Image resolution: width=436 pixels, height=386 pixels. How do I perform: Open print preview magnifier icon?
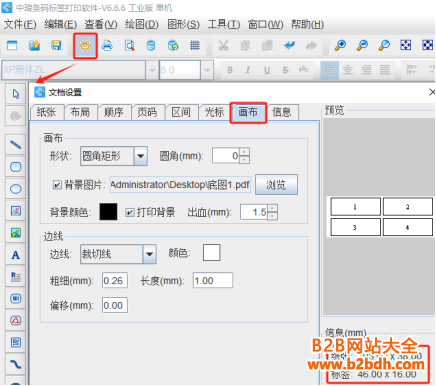[129, 45]
